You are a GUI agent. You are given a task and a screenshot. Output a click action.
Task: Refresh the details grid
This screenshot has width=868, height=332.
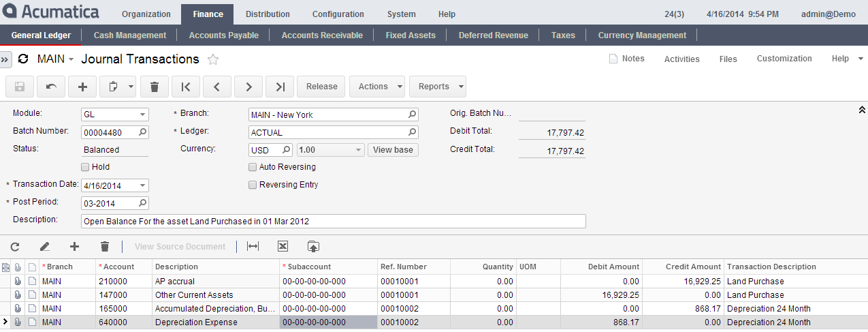tap(15, 247)
